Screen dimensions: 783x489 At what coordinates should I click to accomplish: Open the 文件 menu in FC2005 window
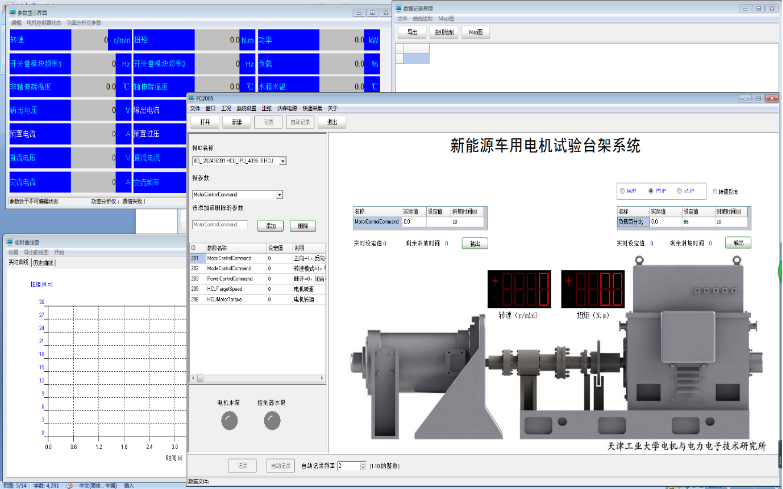click(x=194, y=108)
